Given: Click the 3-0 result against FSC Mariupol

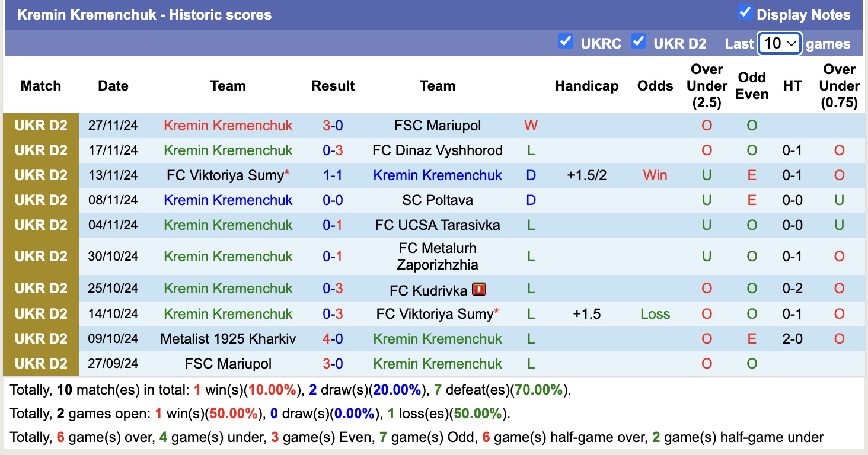Looking at the screenshot, I should pos(333,125).
